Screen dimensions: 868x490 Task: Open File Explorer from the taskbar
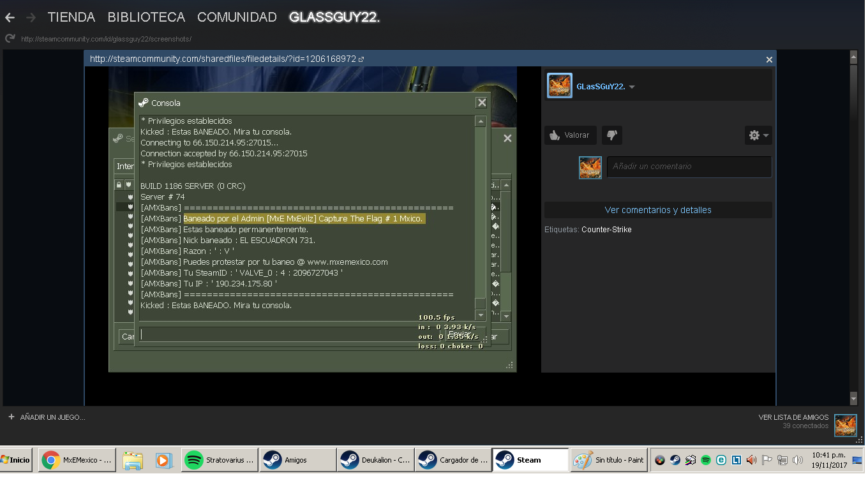pyautogui.click(x=133, y=460)
